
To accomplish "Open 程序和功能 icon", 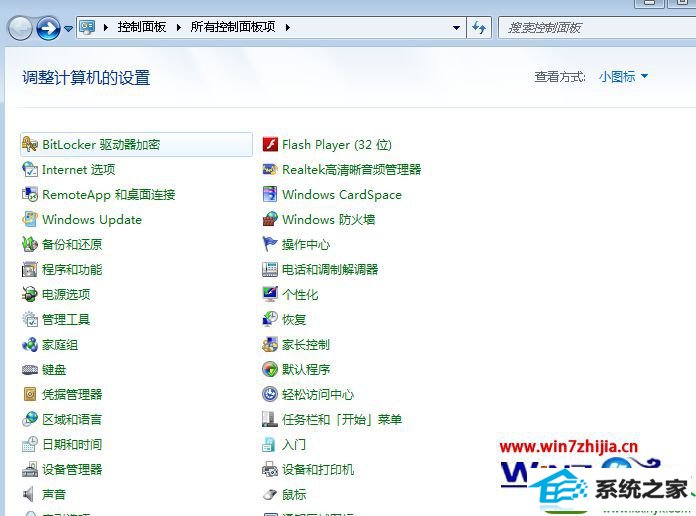I will coord(30,270).
